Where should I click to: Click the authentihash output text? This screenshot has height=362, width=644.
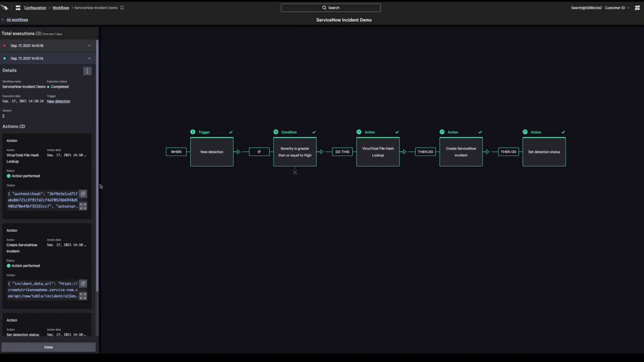pos(43,200)
